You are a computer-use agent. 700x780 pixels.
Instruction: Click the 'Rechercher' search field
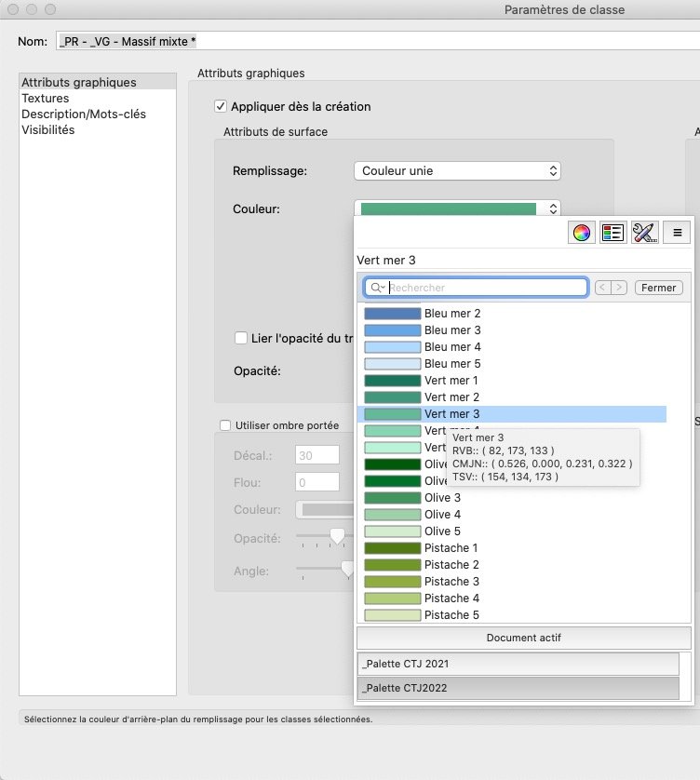point(484,288)
